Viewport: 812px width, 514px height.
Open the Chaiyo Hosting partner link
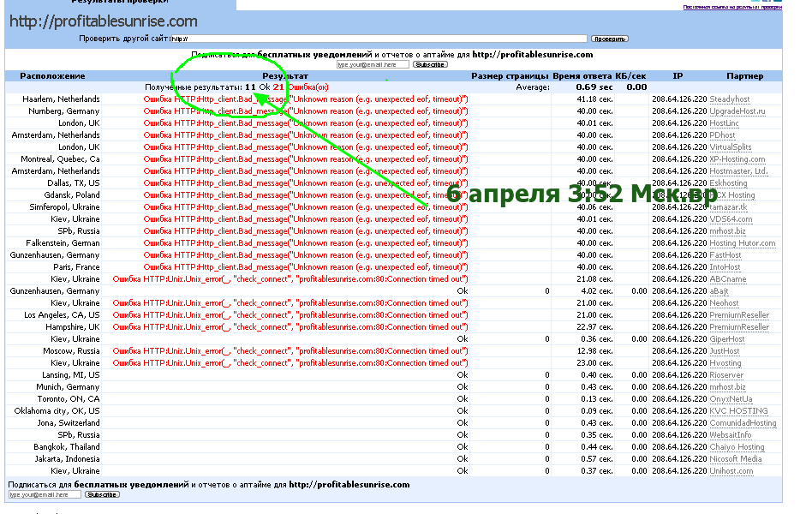(x=736, y=447)
